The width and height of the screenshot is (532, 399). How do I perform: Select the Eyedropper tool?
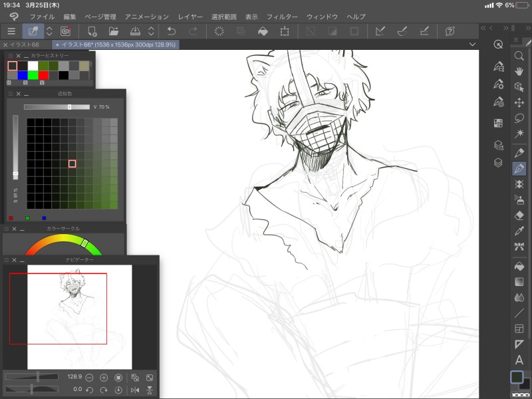tap(519, 231)
